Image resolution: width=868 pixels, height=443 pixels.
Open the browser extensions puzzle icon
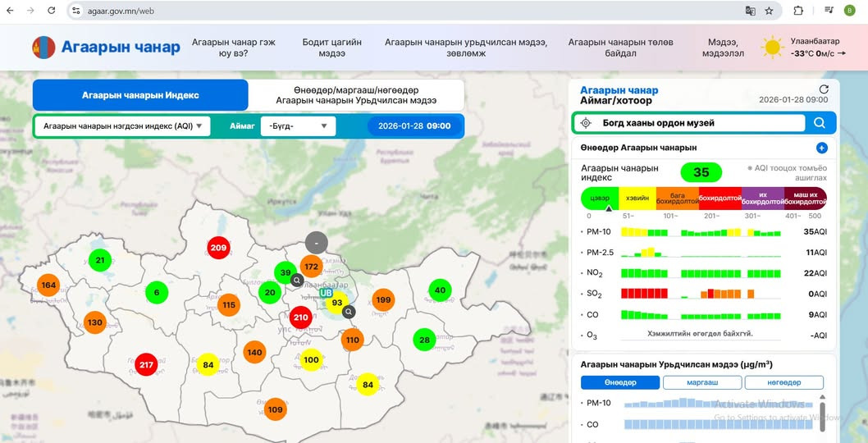[797, 11]
